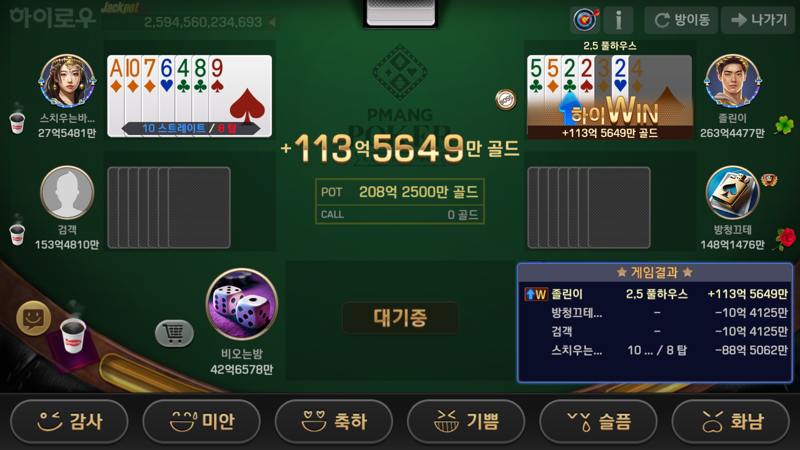Send the 축하 congratulations emote
800x450 pixels.
coord(334,422)
